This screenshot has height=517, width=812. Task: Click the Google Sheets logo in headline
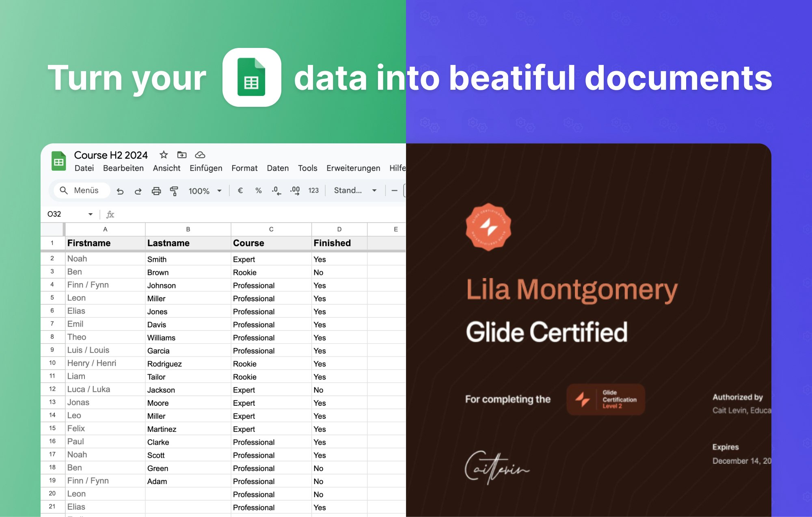(x=252, y=77)
